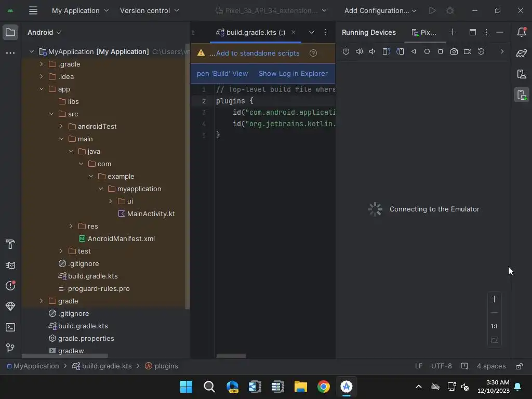Expand the ui package folder
The width and height of the screenshot is (532, 399).
pos(111,201)
